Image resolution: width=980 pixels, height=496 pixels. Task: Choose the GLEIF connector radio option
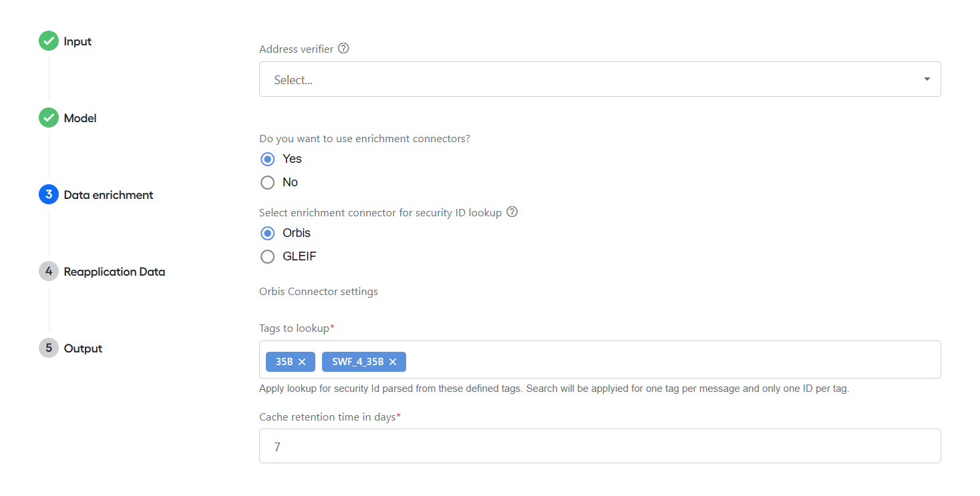pos(267,256)
